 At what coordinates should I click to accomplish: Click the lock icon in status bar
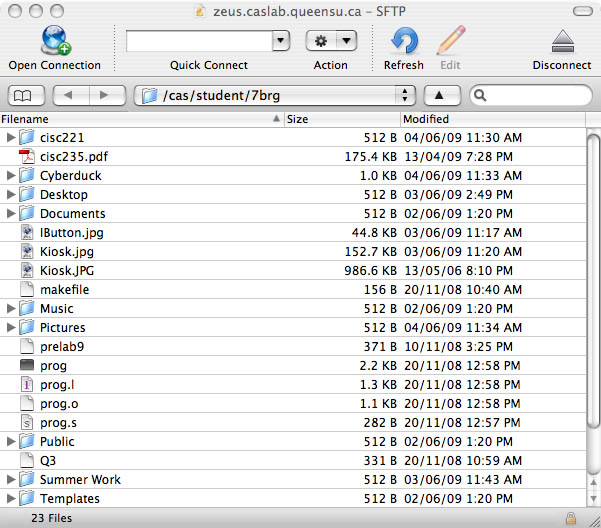(571, 518)
